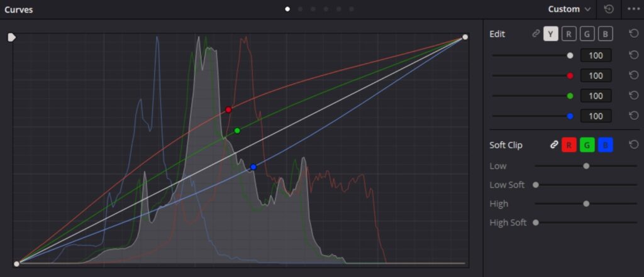
Task: Click the High Soft slider handle
Action: pyautogui.click(x=536, y=222)
